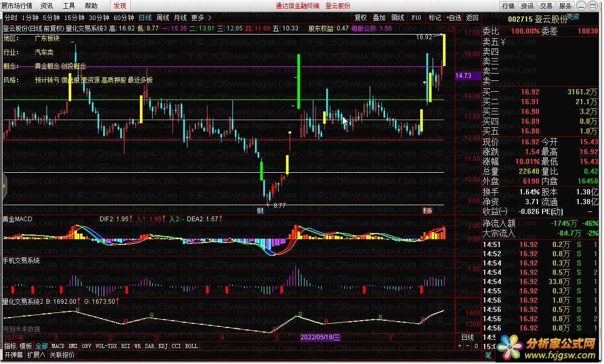Click the 手机交易系统 indicator panel title
This screenshot has height=364, width=604.
(x=21, y=260)
